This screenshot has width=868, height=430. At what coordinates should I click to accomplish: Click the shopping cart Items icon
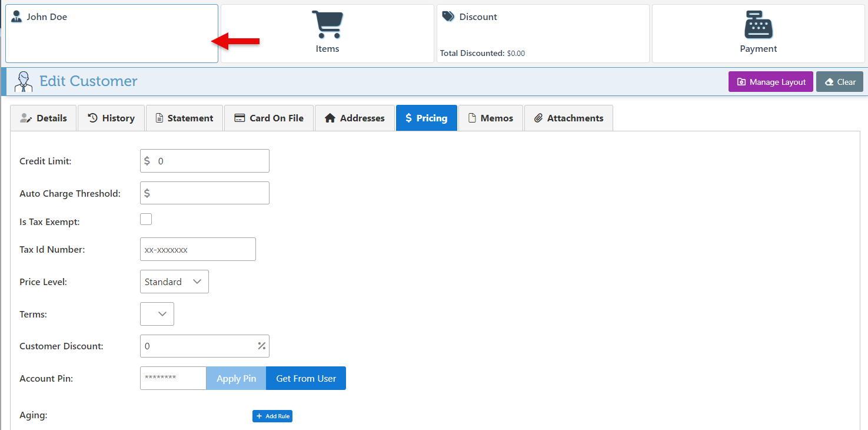click(327, 25)
